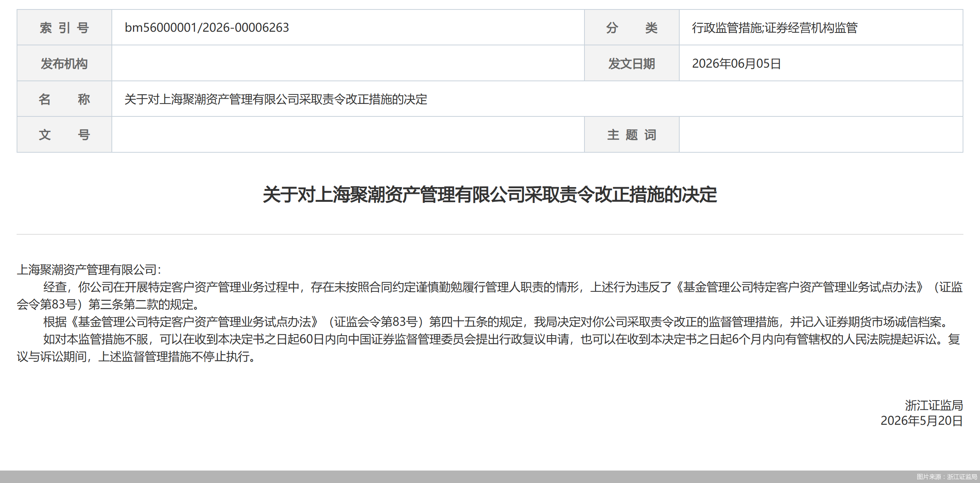The width and height of the screenshot is (980, 483).
Task: Click signing date 2026年5月20日
Action: [921, 420]
